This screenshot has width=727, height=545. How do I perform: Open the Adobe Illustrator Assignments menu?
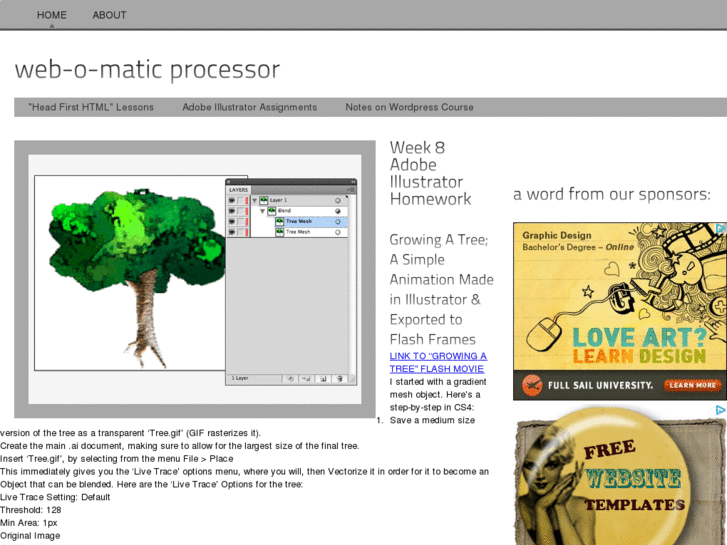click(249, 107)
